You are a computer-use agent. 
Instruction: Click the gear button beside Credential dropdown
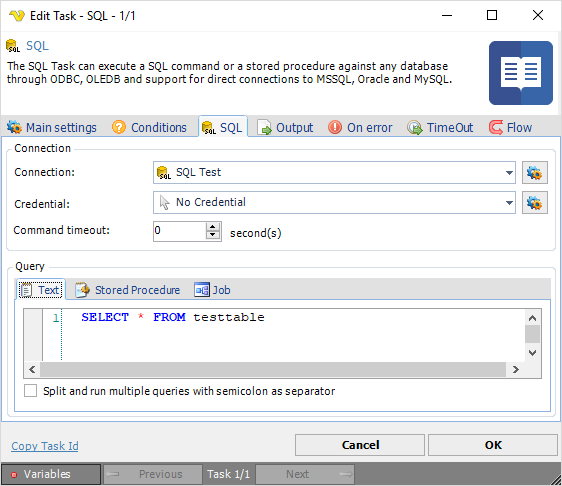(x=534, y=203)
